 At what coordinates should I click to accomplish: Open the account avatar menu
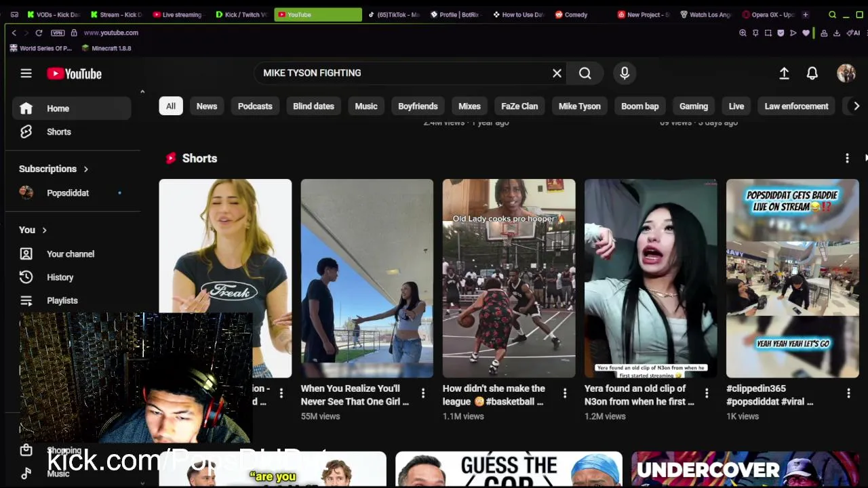pyautogui.click(x=846, y=73)
